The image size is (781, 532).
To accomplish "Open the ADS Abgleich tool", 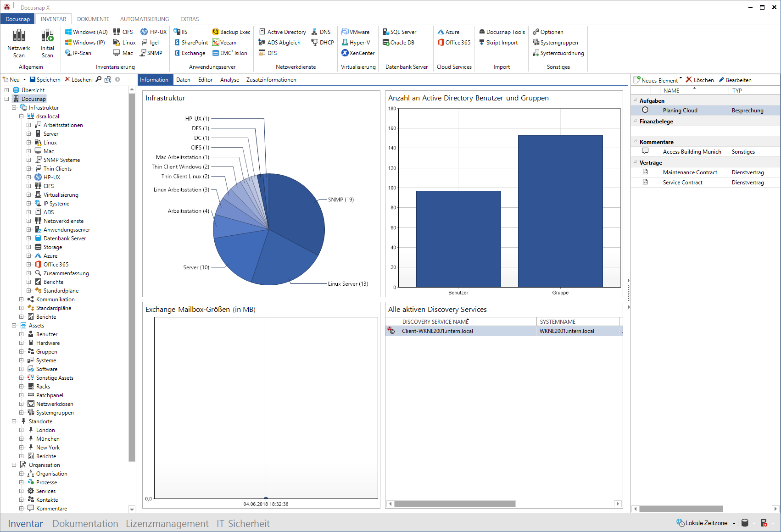I will 279,43.
